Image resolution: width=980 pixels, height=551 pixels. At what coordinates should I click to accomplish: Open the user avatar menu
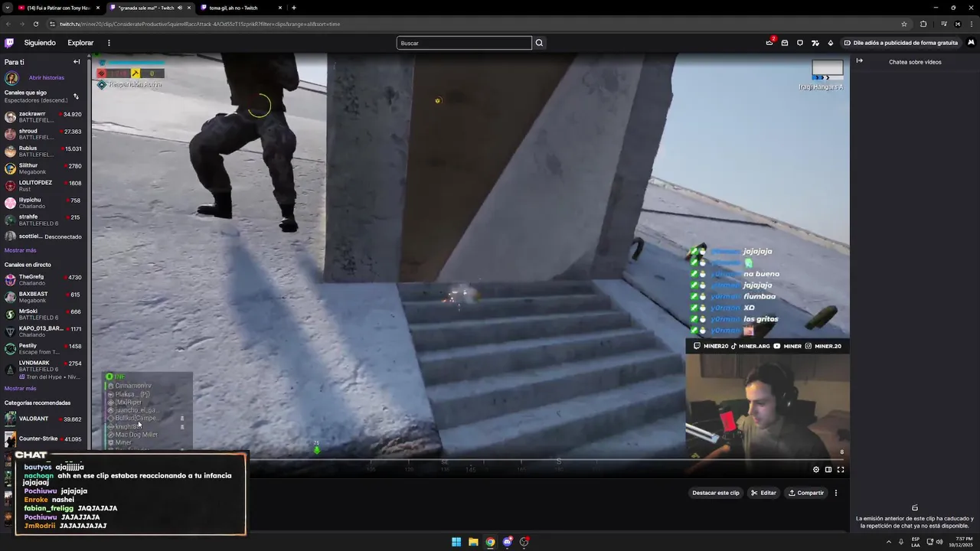click(x=971, y=43)
